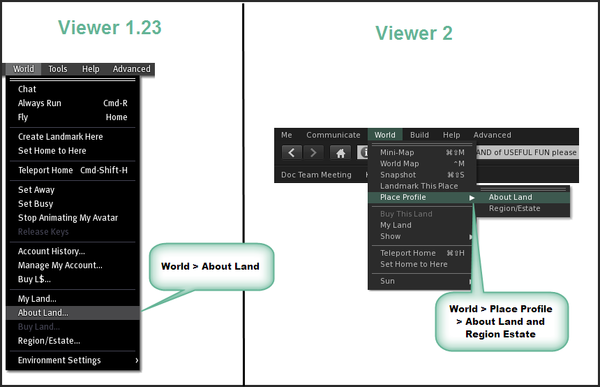This screenshot has height=387, width=600.
Task: Select World Map menu entry
Action: click(421, 164)
